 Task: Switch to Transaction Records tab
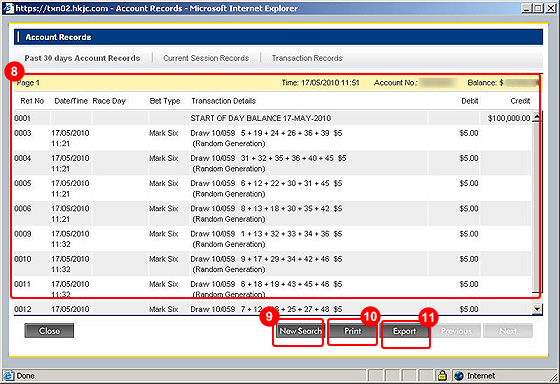307,58
